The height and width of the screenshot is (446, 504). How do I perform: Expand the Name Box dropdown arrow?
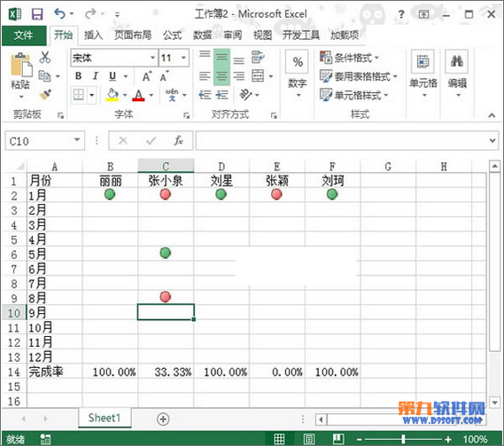pos(77,140)
